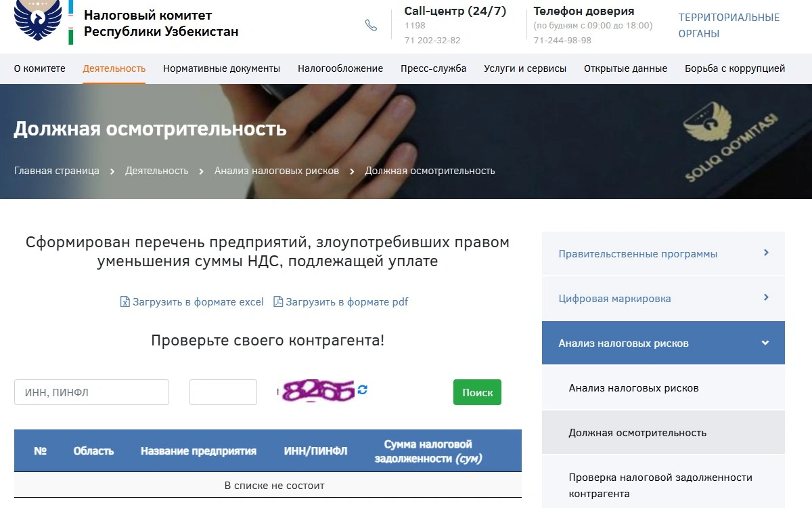Select Проверка налоговой задолженности контрагента item
This screenshot has height=508, width=812.
tap(660, 485)
